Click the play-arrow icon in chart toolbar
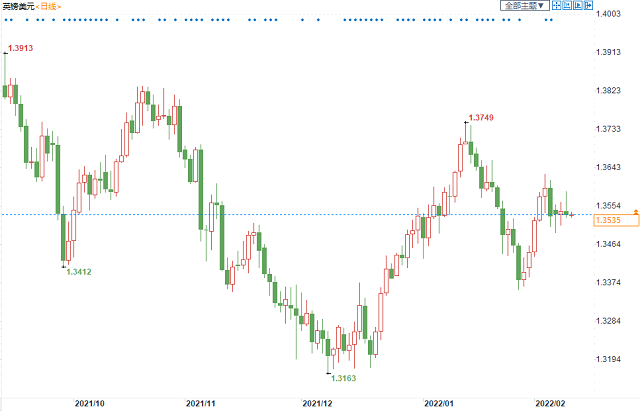This screenshot has height=411, width=640. [579, 6]
